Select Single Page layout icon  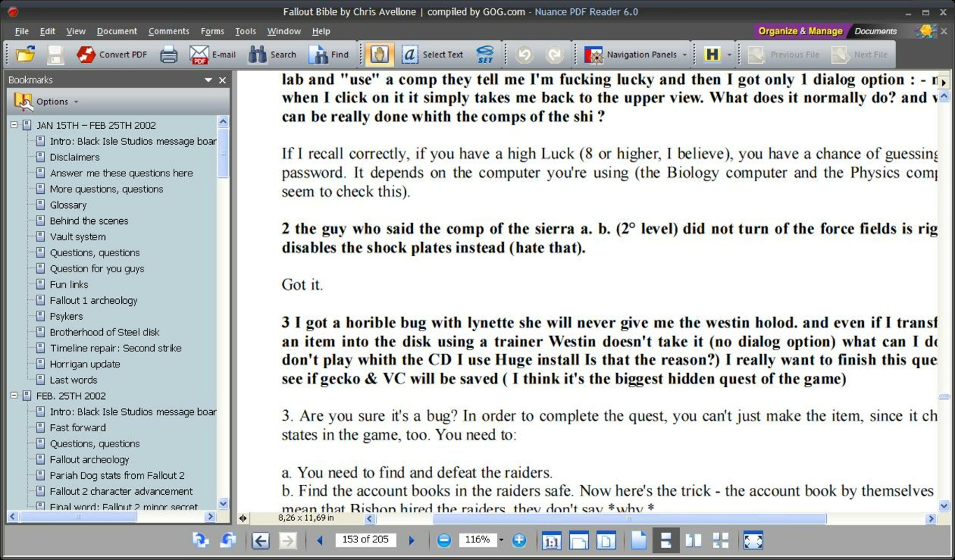pos(639,540)
